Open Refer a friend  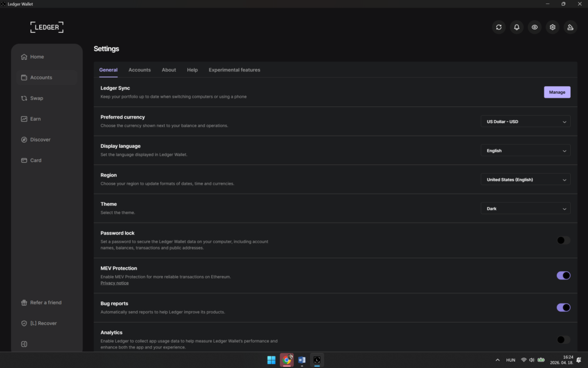pyautogui.click(x=47, y=302)
